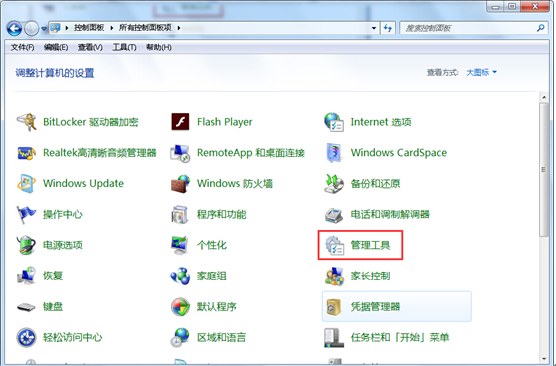Screen dimensions: 556x366
Task: Open the 家长控制 icon
Action: point(334,276)
